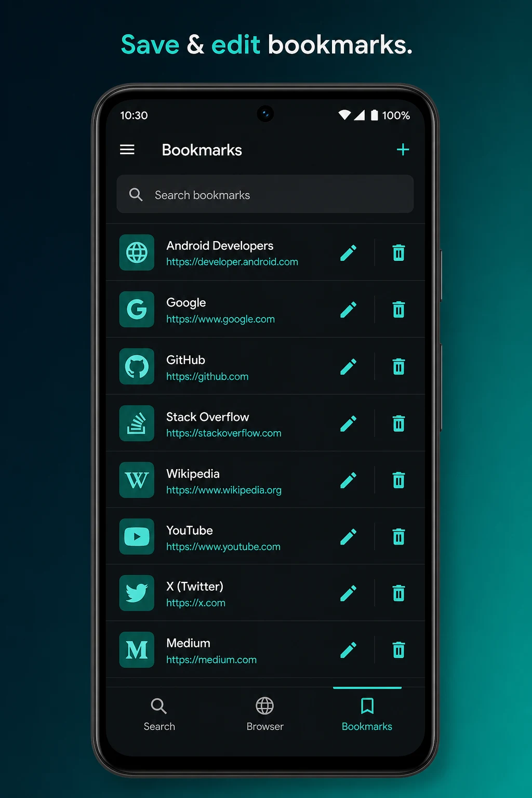Delete the Stack Overflow bookmark
Viewport: 532px width, 798px height.
coord(398,423)
